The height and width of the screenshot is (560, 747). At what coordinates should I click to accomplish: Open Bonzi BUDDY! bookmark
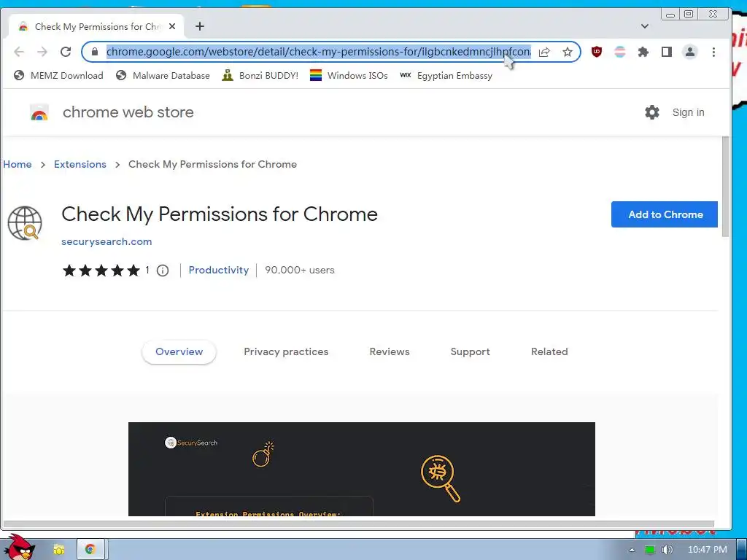260,75
